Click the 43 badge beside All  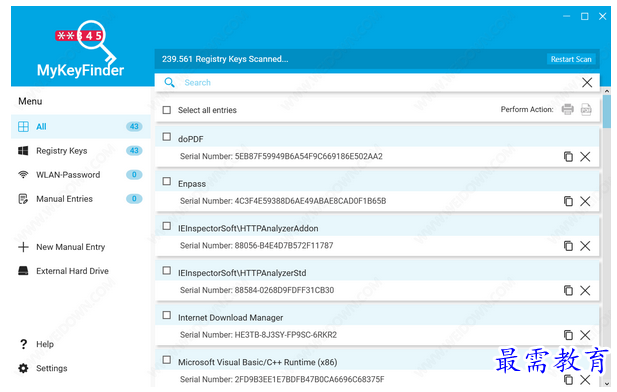pyautogui.click(x=134, y=126)
